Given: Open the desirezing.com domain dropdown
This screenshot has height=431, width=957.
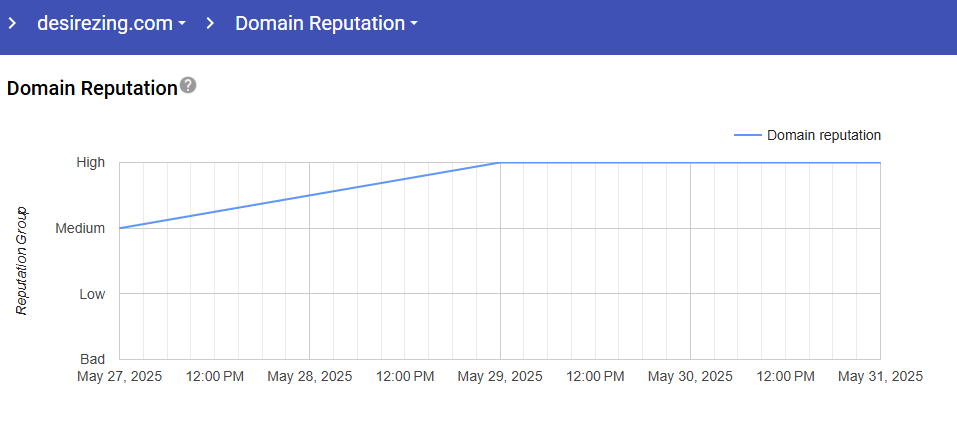Looking at the screenshot, I should click(x=111, y=24).
